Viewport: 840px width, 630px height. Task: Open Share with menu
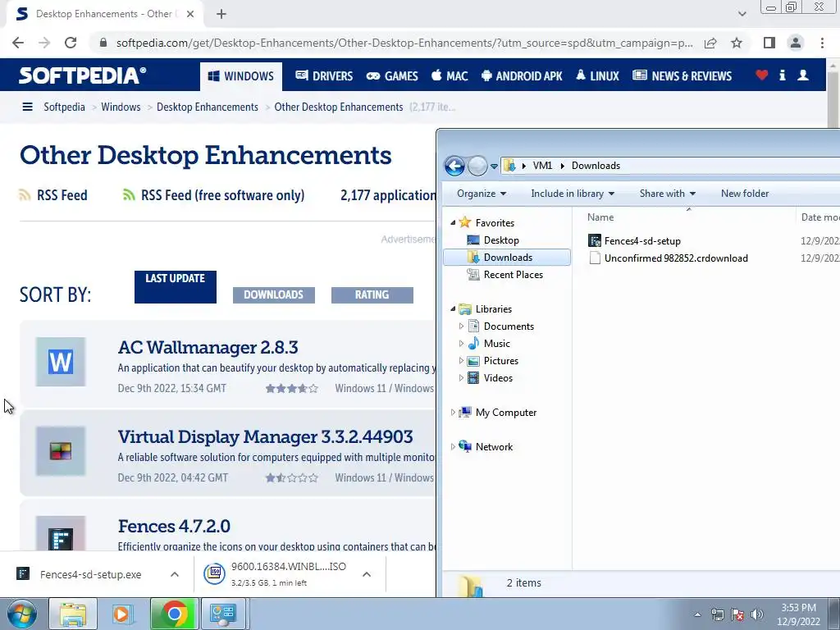(x=668, y=194)
